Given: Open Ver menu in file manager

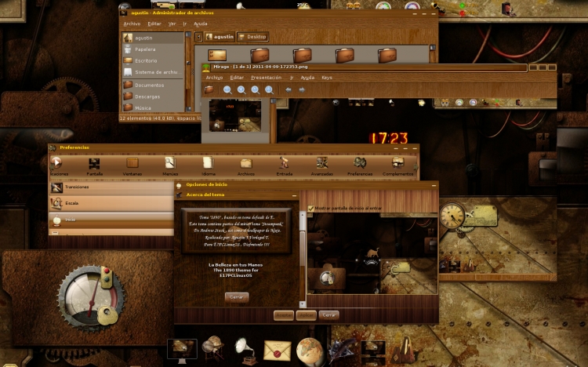Looking at the screenshot, I should point(172,24).
